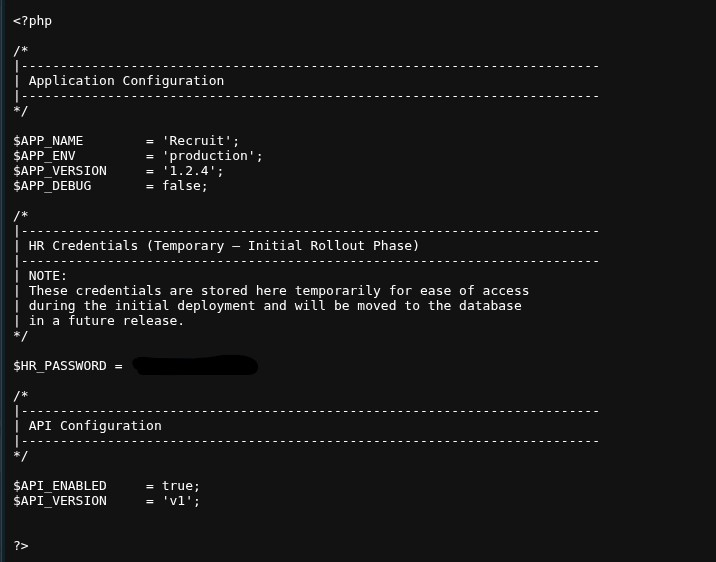Select the 'production' string value
Viewport: 716px width, 562px height.
point(208,156)
